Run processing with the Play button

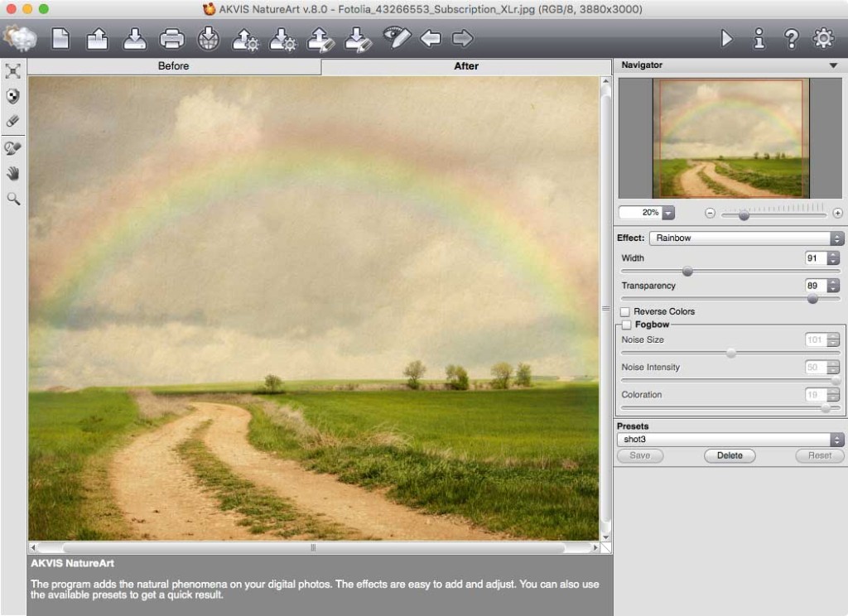pyautogui.click(x=727, y=38)
